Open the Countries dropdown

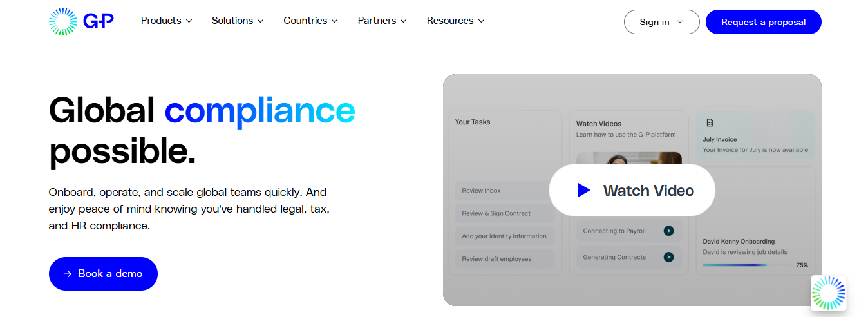(x=311, y=21)
